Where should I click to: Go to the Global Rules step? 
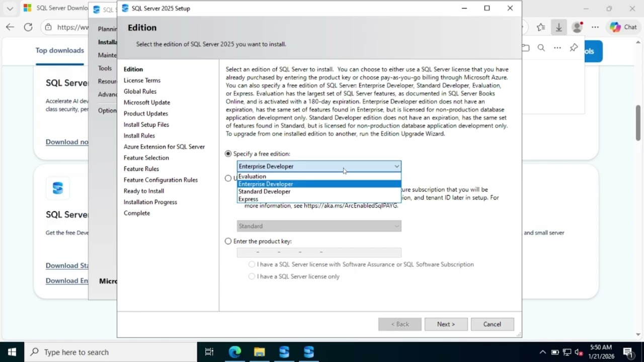click(x=140, y=92)
